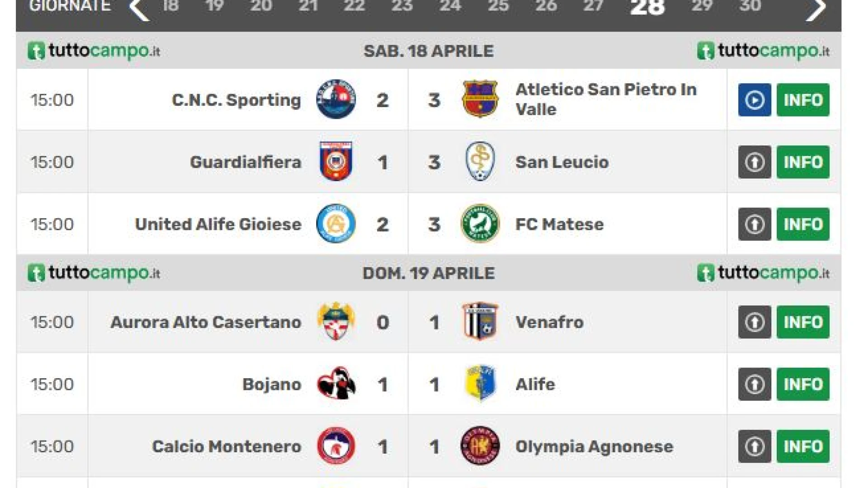Screen dimensions: 868x488
Task: Click the C.N.C. Sporting team crest
Action: (x=335, y=99)
